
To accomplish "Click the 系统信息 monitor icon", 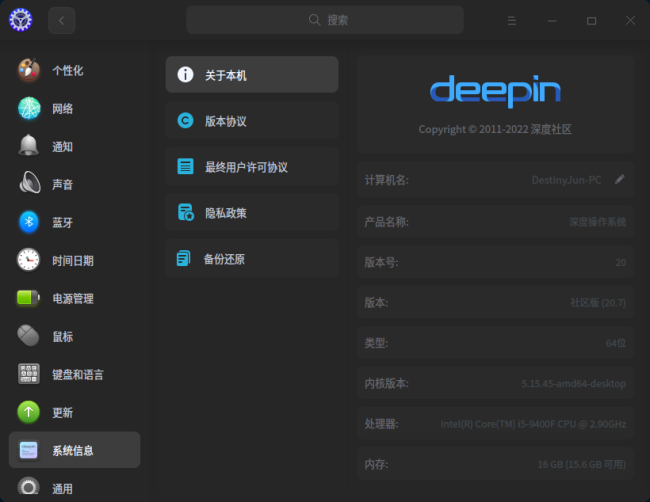I will (29, 450).
